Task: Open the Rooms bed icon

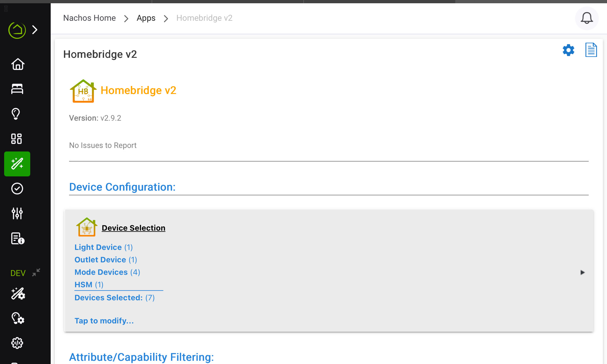Action: tap(17, 89)
